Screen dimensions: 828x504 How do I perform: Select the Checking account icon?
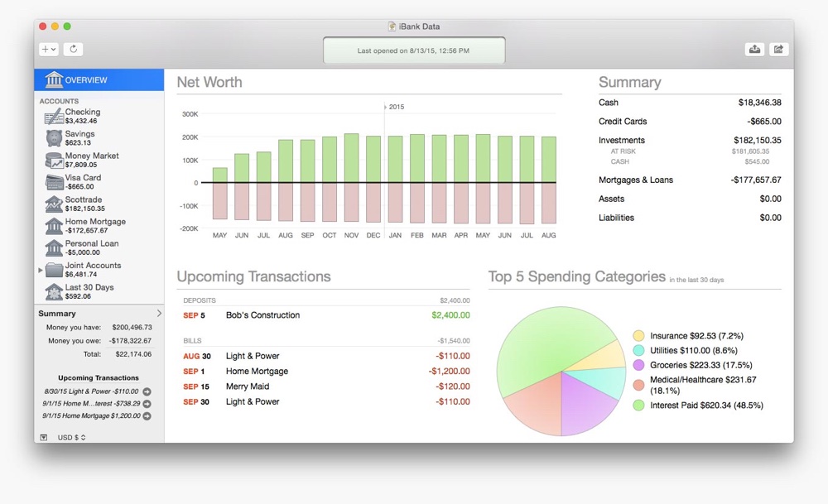[x=54, y=117]
